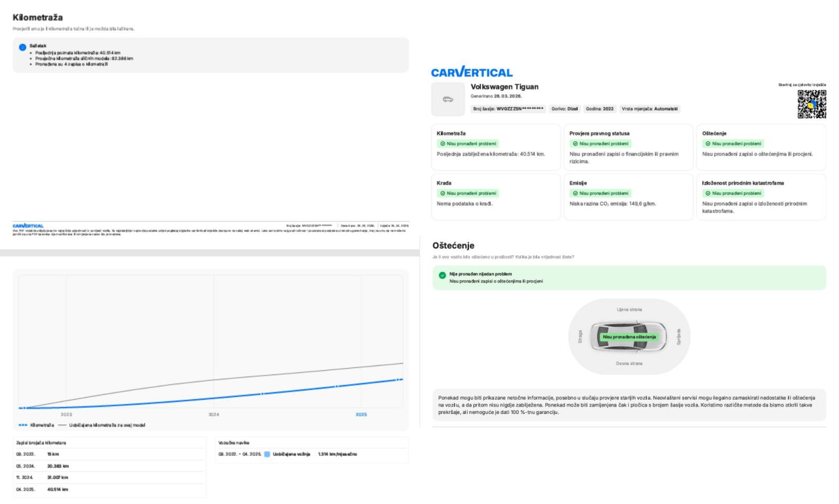Select the Gorivo: Dizel chip
The height and width of the screenshot is (504, 839).
click(x=564, y=109)
